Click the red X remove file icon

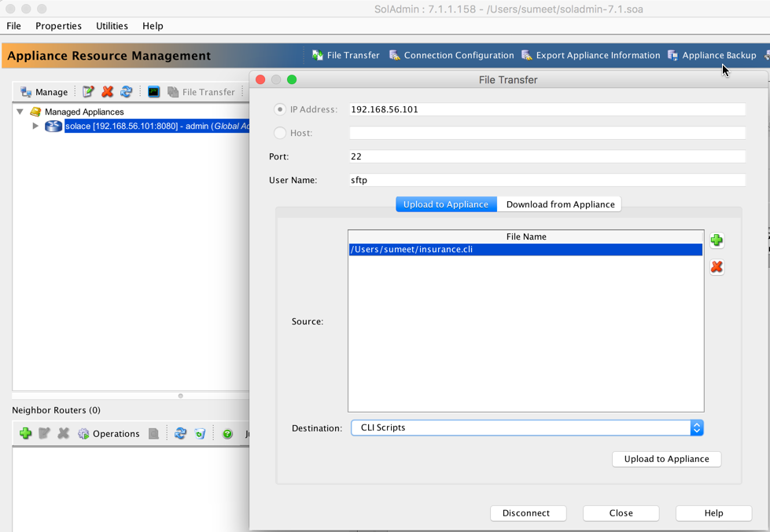click(717, 266)
